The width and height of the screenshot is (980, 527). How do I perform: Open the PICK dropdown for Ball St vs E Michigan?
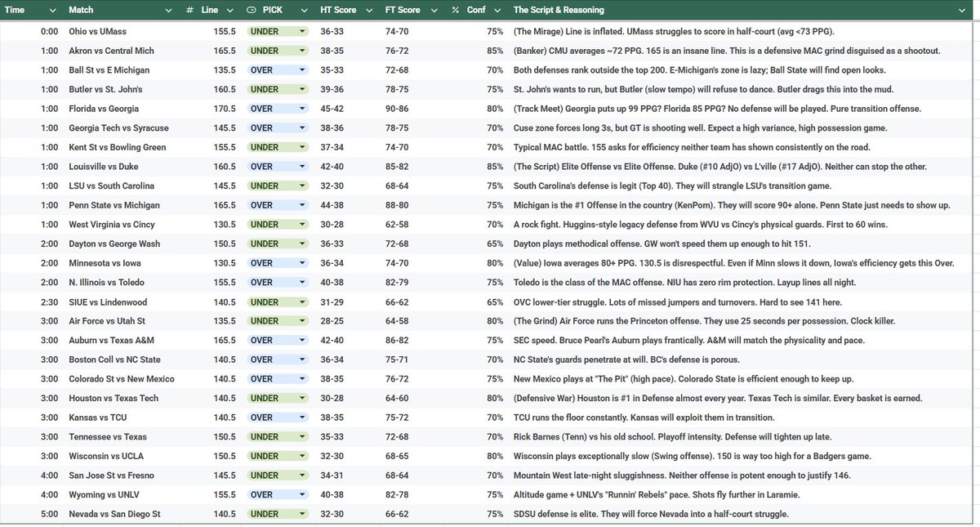point(302,70)
